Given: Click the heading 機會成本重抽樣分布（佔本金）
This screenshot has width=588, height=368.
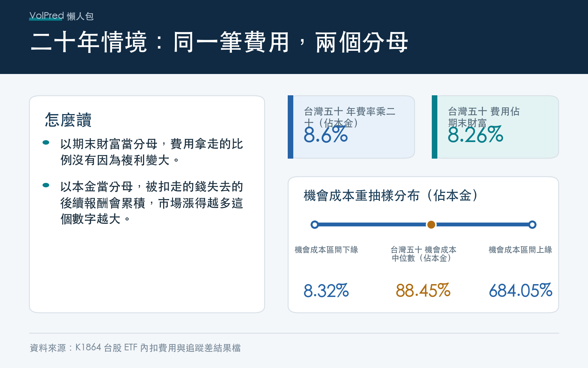Looking at the screenshot, I should click(390, 195).
